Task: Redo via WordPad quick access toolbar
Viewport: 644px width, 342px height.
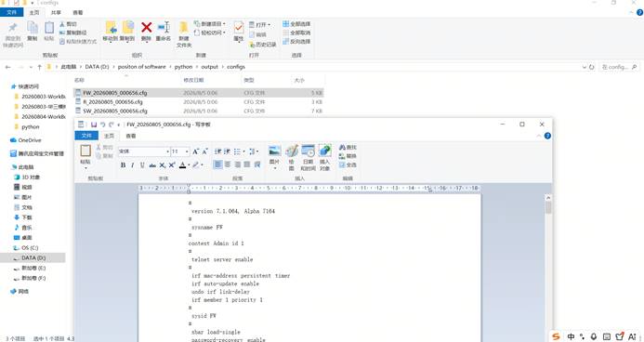Action: coord(112,125)
